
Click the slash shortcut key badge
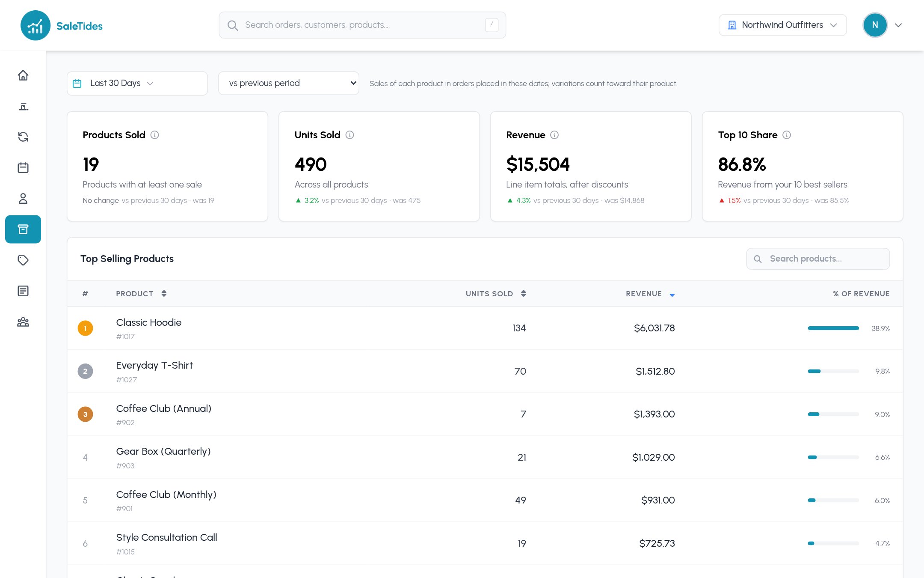pos(492,25)
